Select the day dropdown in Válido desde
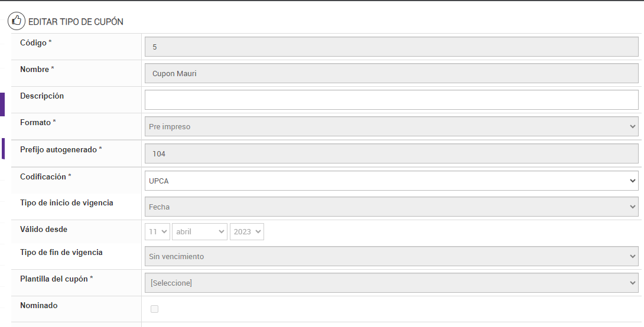The width and height of the screenshot is (644, 327). click(157, 232)
